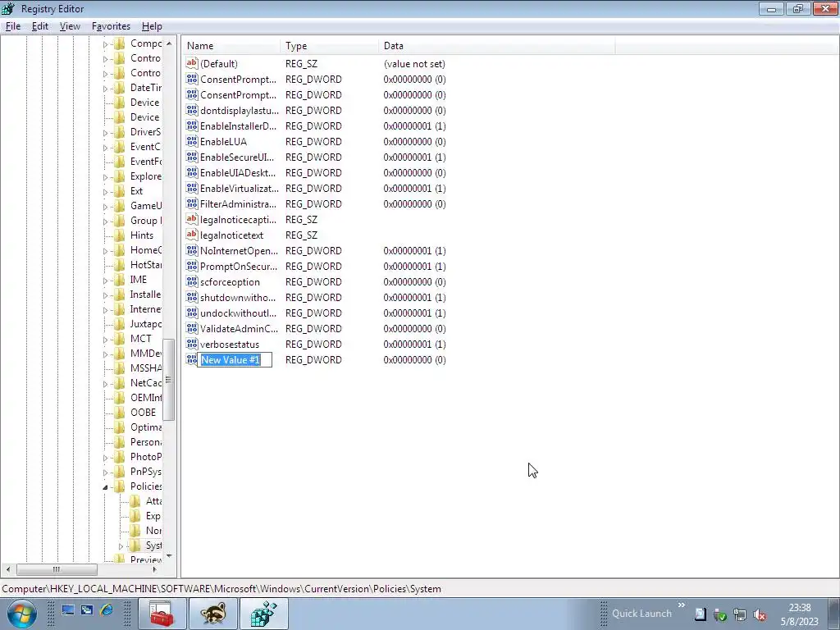The height and width of the screenshot is (630, 840).
Task: Click the tree scroll-down arrow
Action: pyautogui.click(x=169, y=556)
